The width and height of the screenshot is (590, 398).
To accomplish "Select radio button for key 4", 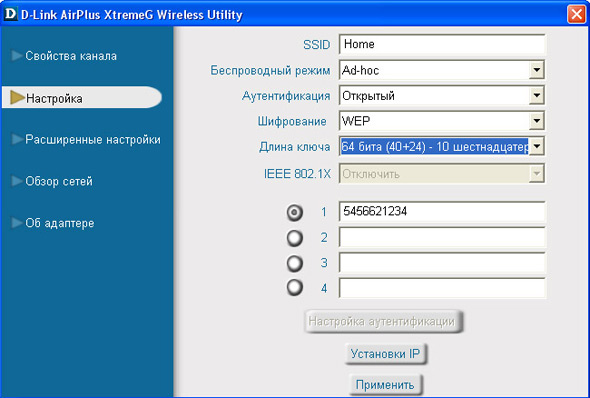I will (295, 288).
